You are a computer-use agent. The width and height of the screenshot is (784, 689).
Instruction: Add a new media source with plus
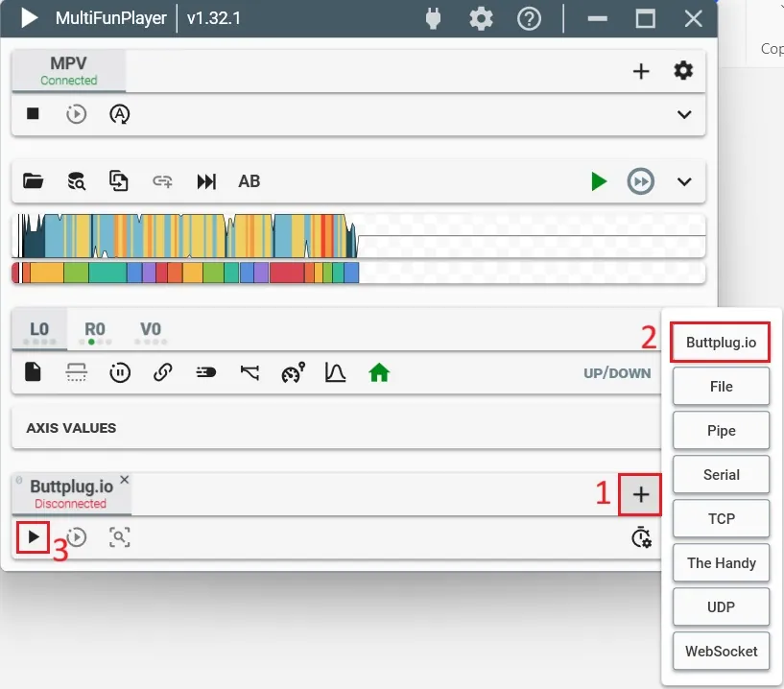641,71
